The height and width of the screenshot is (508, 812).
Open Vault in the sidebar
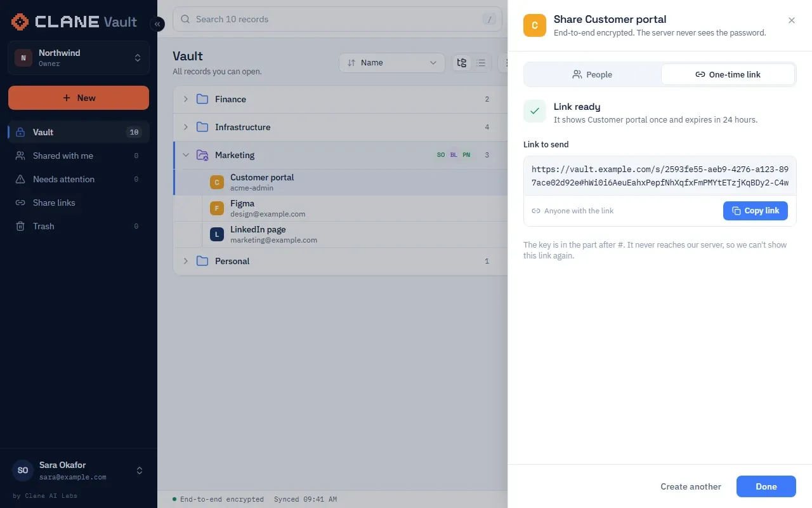79,132
